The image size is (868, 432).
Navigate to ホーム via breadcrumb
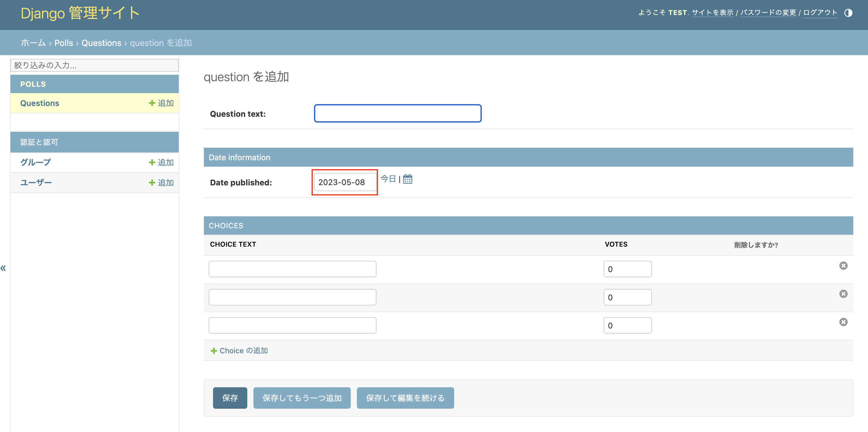pos(33,43)
